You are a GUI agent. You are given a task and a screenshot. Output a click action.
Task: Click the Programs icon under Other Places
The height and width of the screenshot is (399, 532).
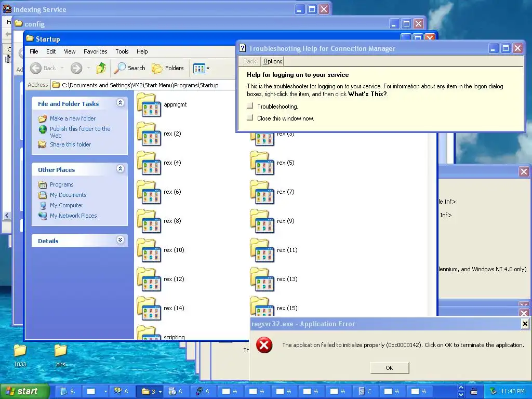tap(43, 184)
